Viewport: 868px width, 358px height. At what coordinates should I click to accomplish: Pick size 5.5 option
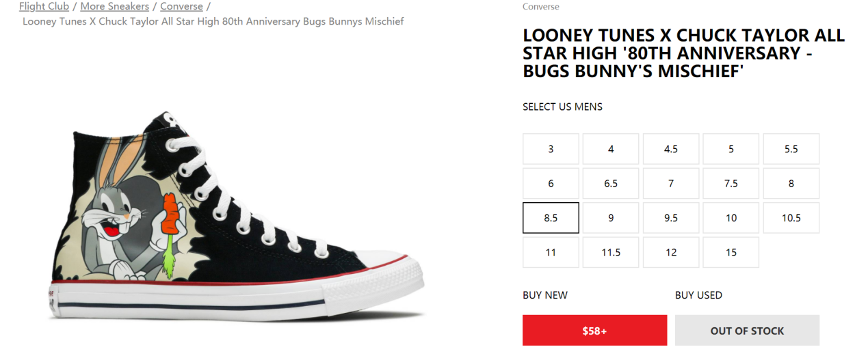(x=791, y=149)
